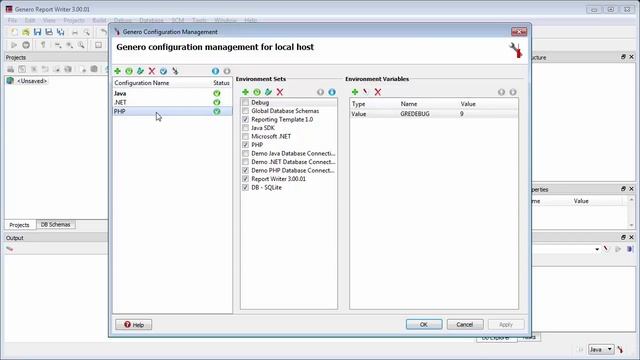Click clear icon in Output panel
Image resolution: width=640 pixels, height=360 pixels.
tap(9, 249)
